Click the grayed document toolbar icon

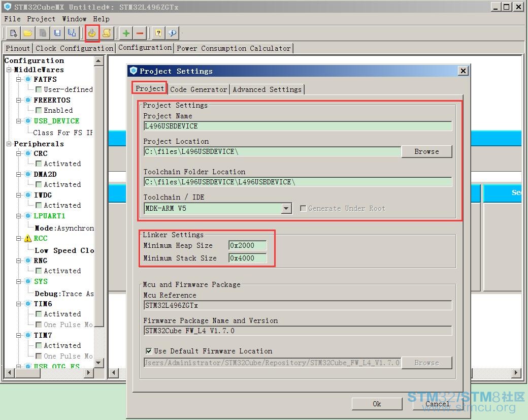click(x=43, y=33)
